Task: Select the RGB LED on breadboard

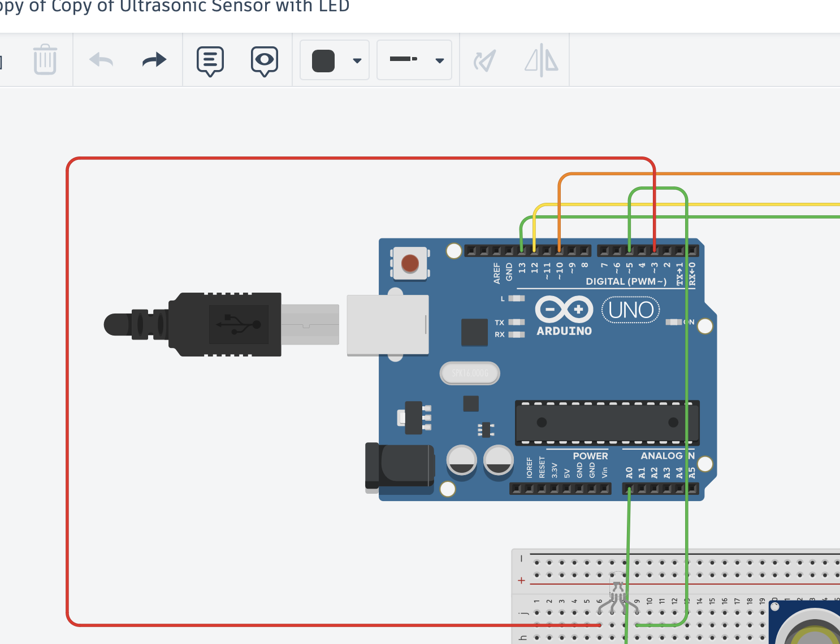Action: pyautogui.click(x=618, y=593)
